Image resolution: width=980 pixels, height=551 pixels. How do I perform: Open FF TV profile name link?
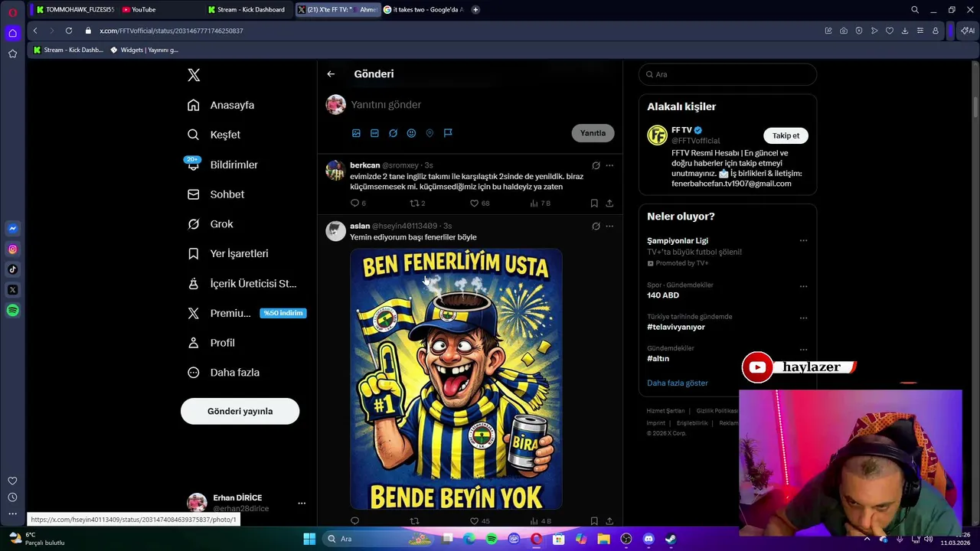coord(681,130)
